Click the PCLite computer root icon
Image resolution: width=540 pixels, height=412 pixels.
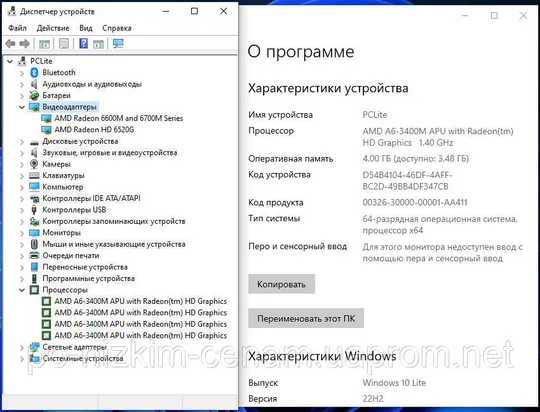pyautogui.click(x=22, y=61)
